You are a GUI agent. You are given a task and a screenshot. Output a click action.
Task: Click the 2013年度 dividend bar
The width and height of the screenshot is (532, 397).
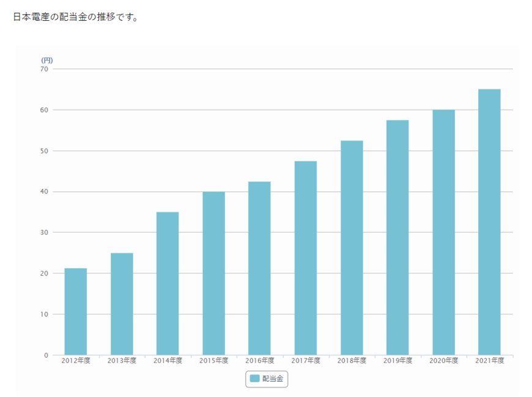click(x=122, y=304)
